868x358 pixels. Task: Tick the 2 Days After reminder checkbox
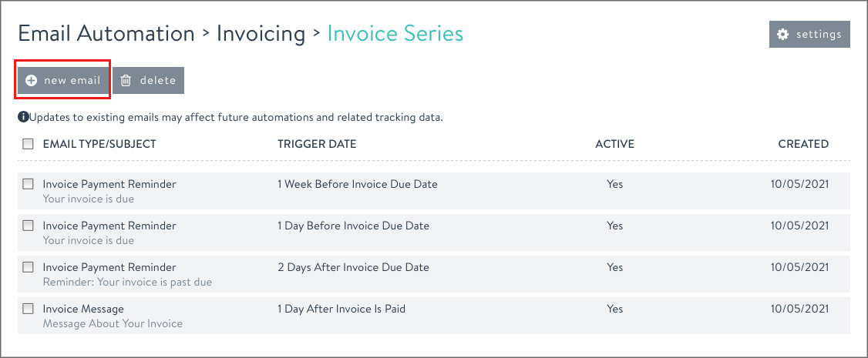coord(29,267)
